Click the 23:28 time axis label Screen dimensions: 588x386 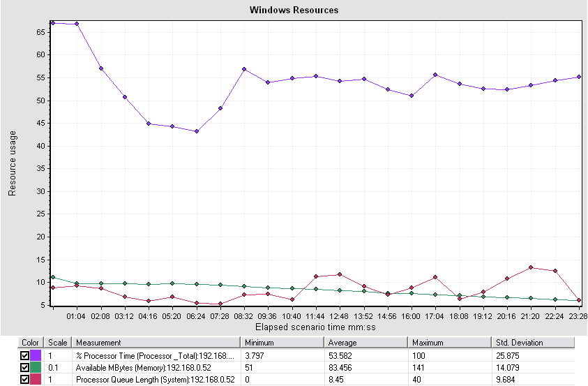tap(578, 316)
